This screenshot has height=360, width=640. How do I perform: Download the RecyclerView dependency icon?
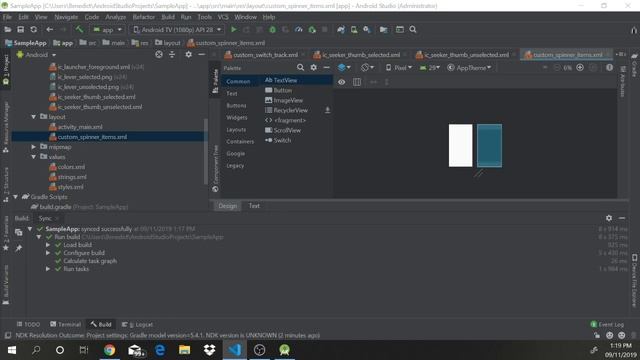click(327, 110)
